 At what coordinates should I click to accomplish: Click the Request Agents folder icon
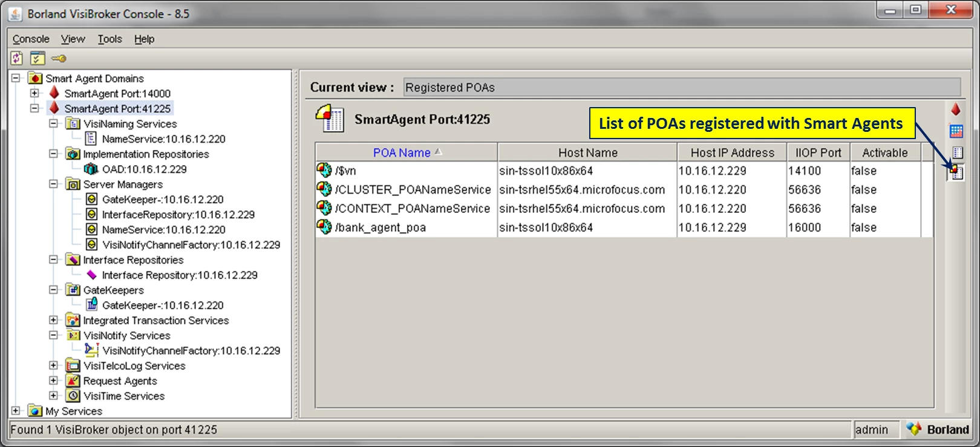(x=73, y=380)
